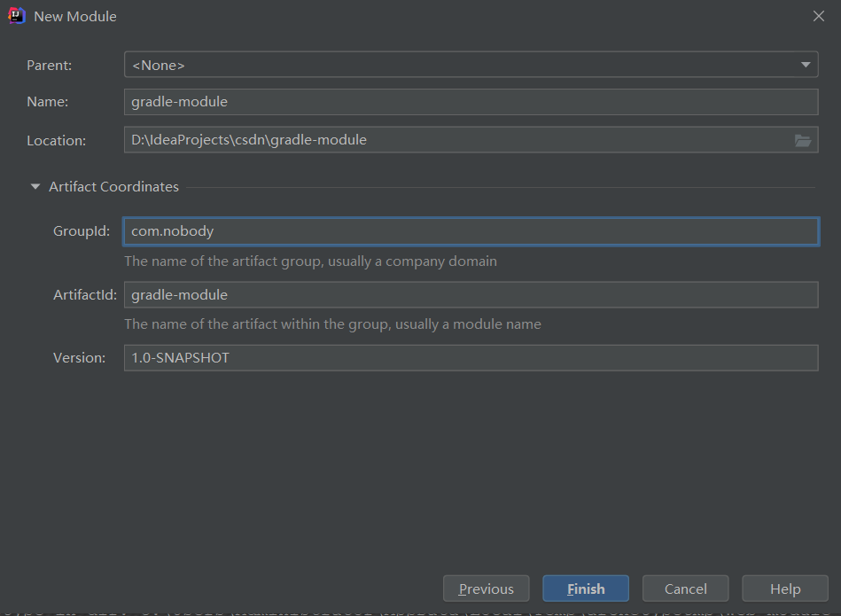Click the Artifact Coordinates section label
This screenshot has height=616, width=841.
113,186
